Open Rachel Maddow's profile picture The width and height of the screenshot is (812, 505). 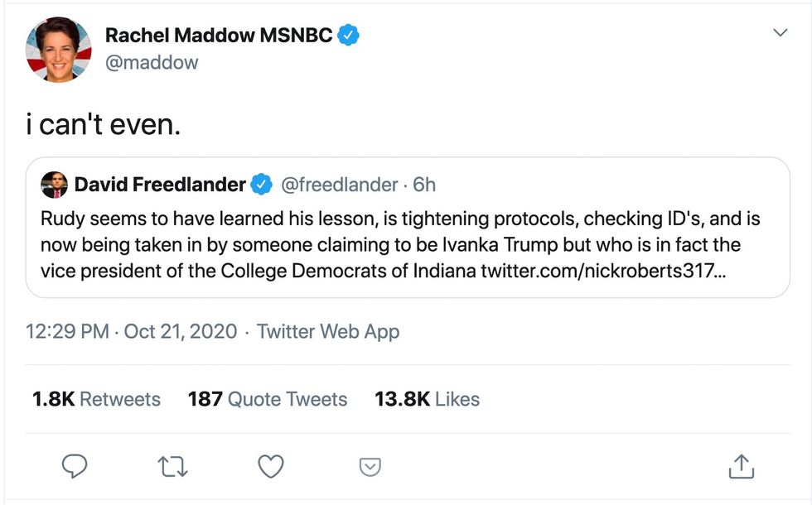pyautogui.click(x=57, y=49)
